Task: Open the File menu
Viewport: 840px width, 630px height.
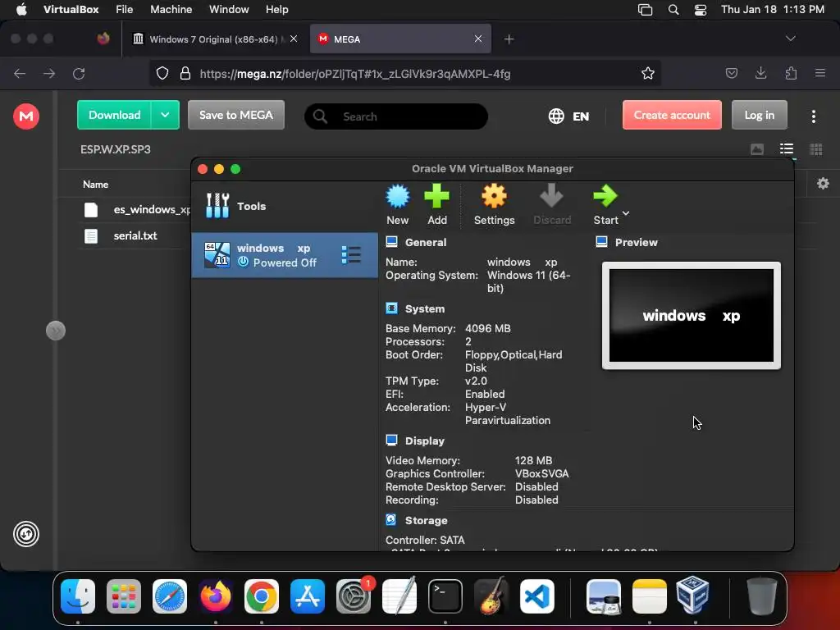Action: 125,10
